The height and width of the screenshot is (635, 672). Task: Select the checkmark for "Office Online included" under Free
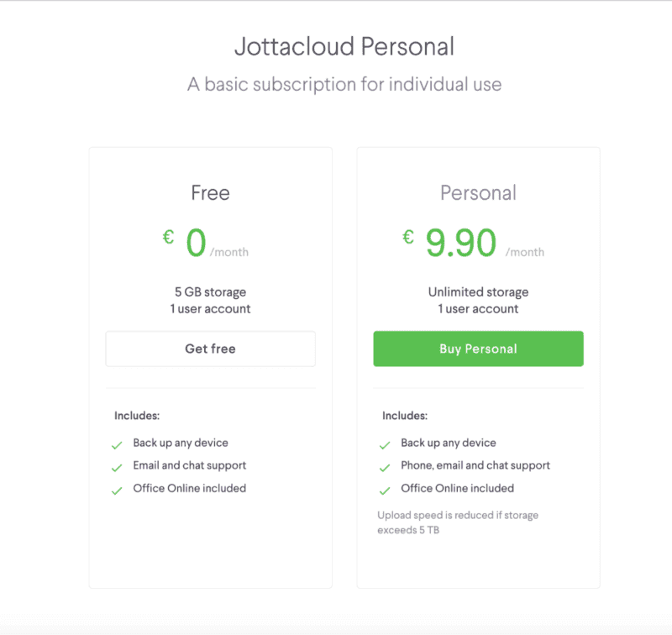point(118,488)
